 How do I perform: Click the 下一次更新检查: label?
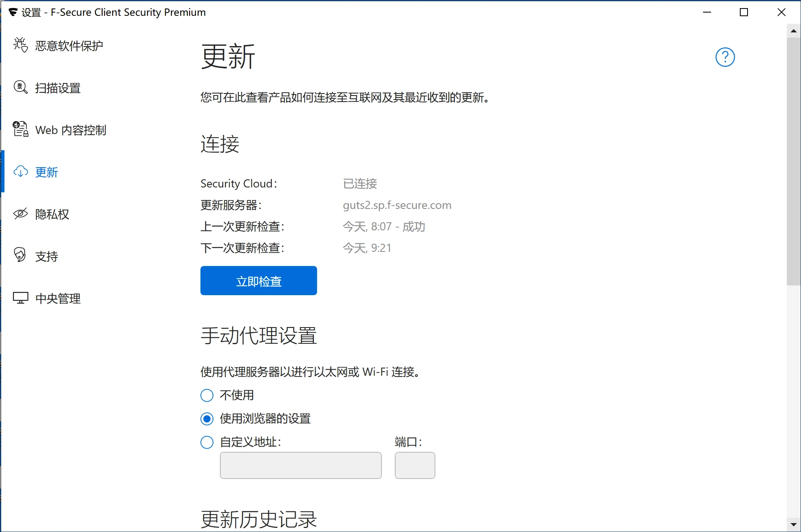click(243, 248)
